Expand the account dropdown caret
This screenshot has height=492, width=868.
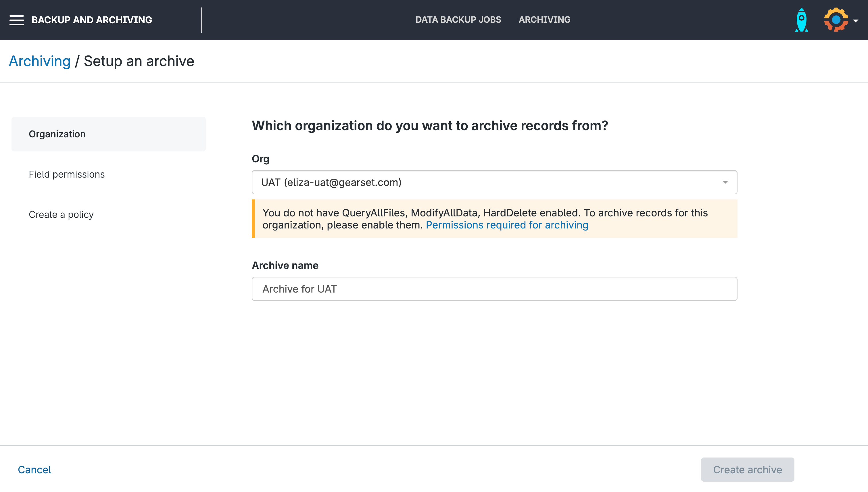[856, 21]
